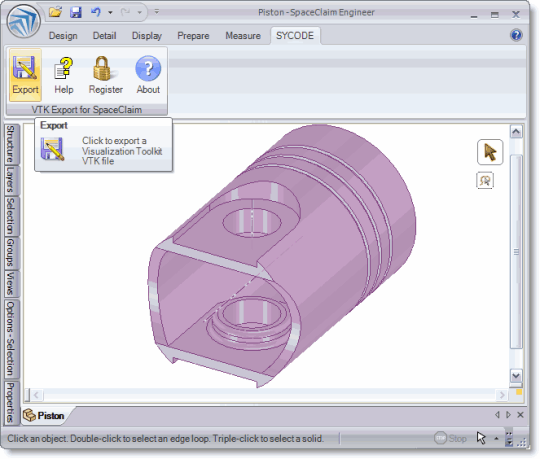The width and height of the screenshot is (540, 459).
Task: Open the Options - Selection side tab
Action: tap(11, 339)
